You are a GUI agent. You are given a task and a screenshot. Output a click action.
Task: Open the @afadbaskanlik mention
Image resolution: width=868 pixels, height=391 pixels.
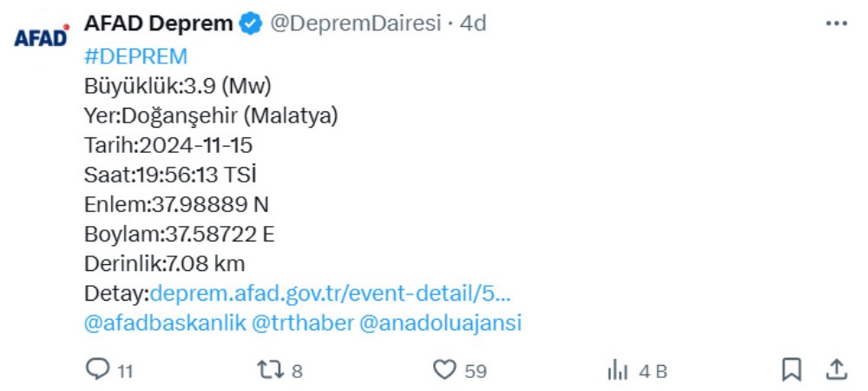(x=165, y=323)
